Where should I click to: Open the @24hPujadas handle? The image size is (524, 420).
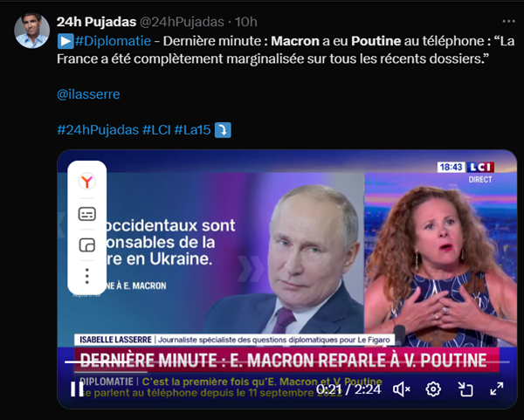[182, 22]
